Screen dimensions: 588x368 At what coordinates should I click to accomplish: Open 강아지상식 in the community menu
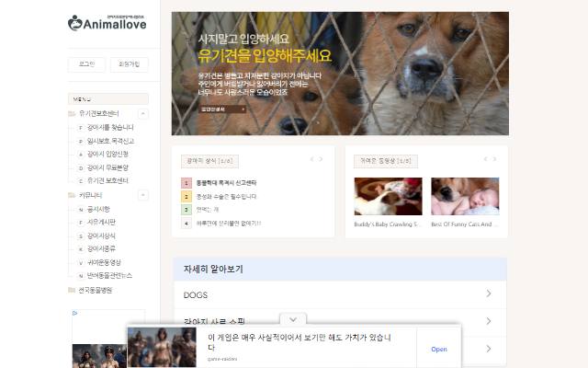101,236
